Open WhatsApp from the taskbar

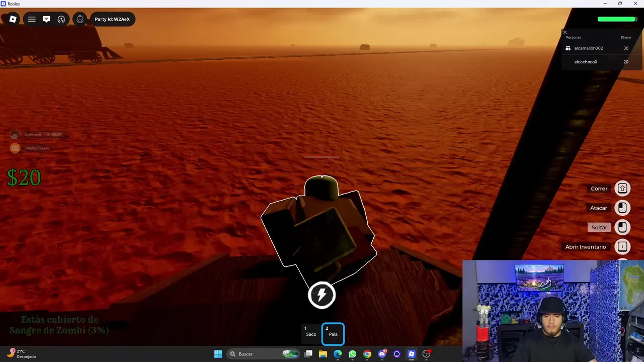pos(352,354)
